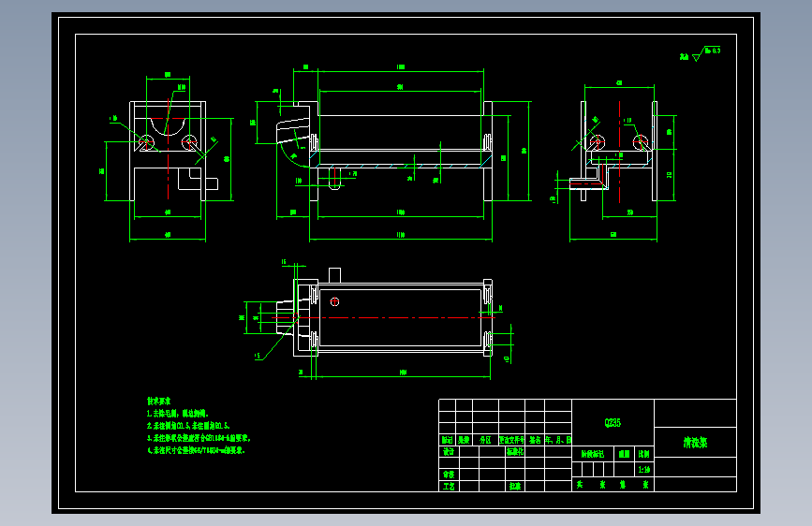Click the surface roughness symbol top right
Image resolution: width=812 pixels, height=526 pixels.
pos(701,53)
